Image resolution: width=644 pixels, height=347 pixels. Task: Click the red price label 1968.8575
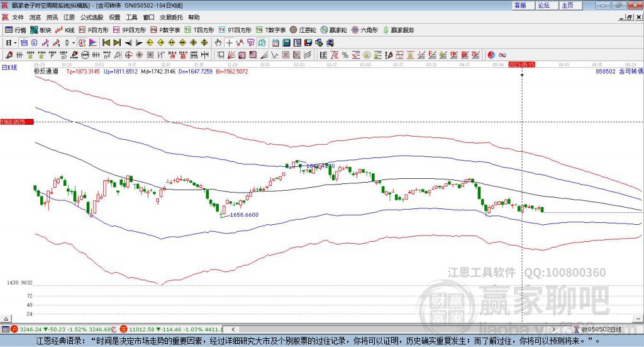(17, 122)
